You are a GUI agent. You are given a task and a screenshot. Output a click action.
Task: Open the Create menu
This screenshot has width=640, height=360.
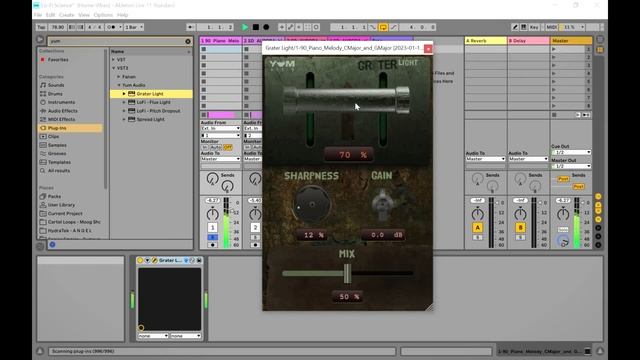[x=67, y=15]
